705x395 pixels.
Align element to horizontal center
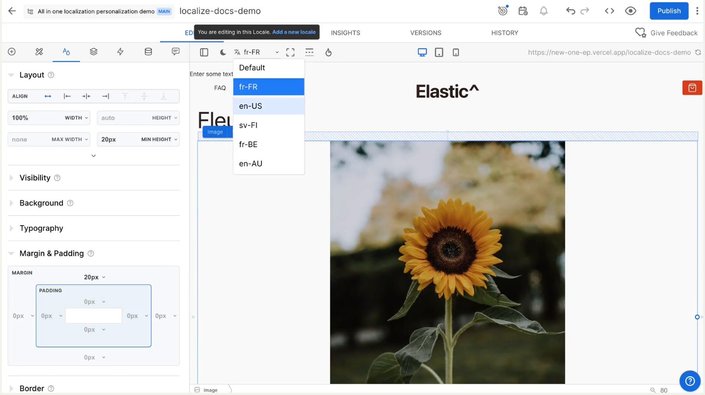click(x=86, y=96)
